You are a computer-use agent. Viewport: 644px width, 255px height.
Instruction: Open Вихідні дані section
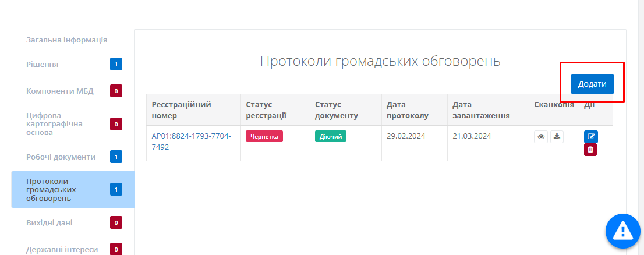click(49, 222)
